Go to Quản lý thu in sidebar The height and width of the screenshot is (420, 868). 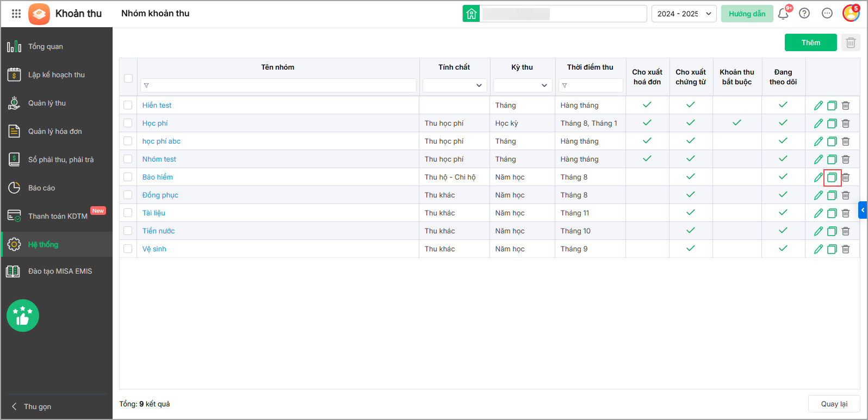[47, 103]
